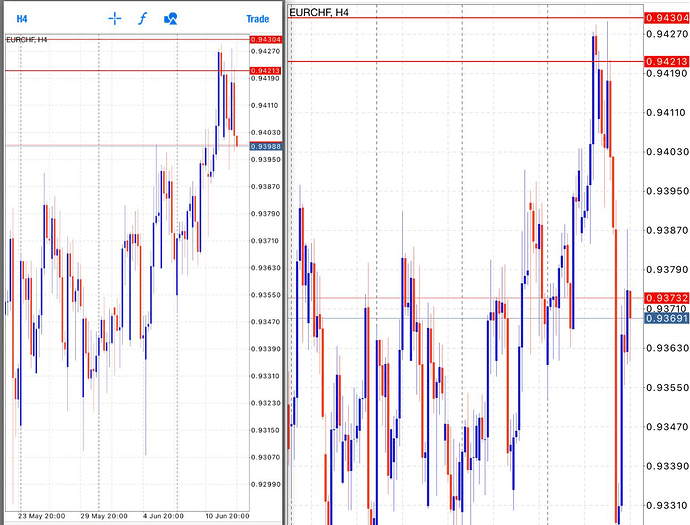Open the indicators function icon
Viewport: 690px width, 525px height.
click(x=142, y=18)
